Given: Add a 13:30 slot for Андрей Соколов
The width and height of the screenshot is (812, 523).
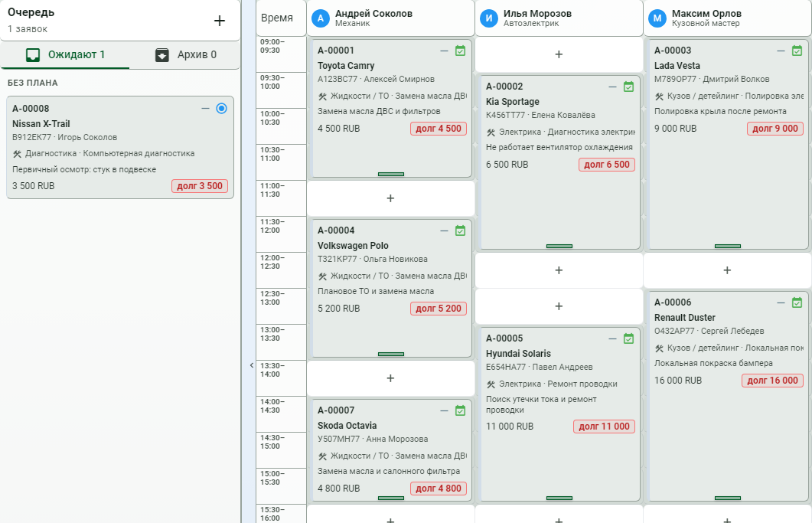Looking at the screenshot, I should 390,378.
